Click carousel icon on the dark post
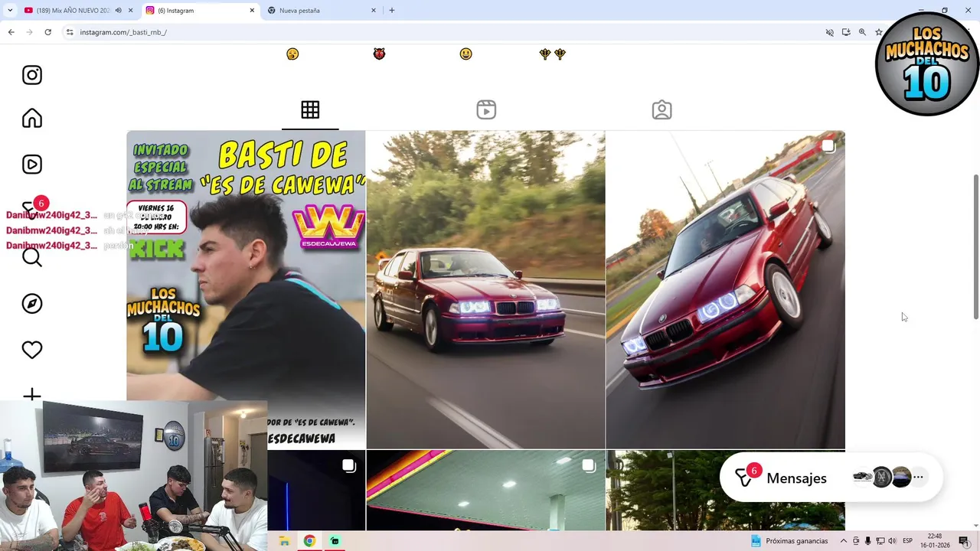This screenshot has width=980, height=551. pos(348,465)
